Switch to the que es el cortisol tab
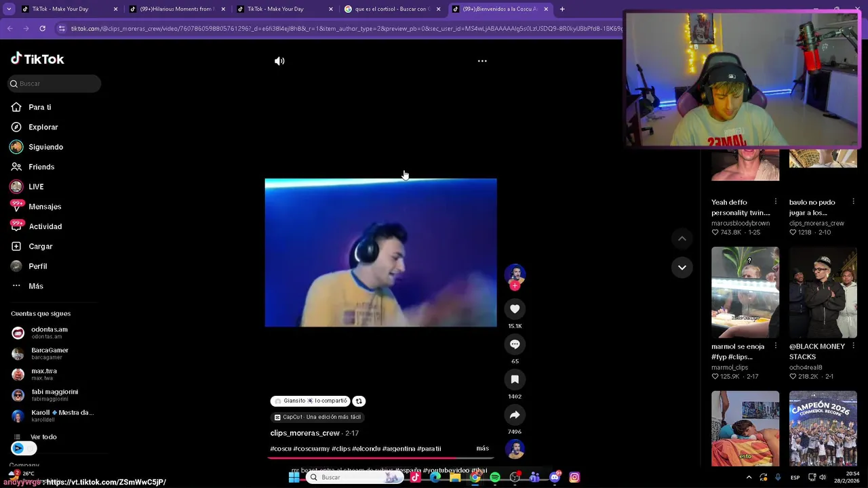This screenshot has width=868, height=488. (392, 9)
